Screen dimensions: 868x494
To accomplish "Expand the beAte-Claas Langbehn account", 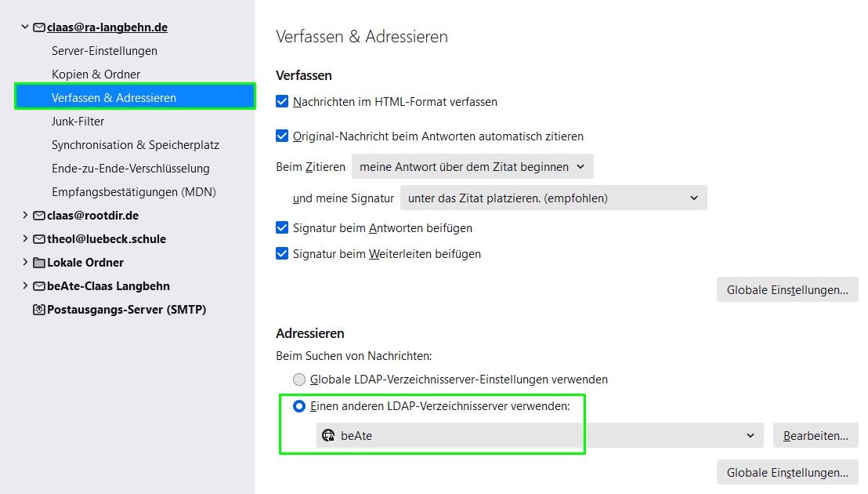I will [25, 285].
